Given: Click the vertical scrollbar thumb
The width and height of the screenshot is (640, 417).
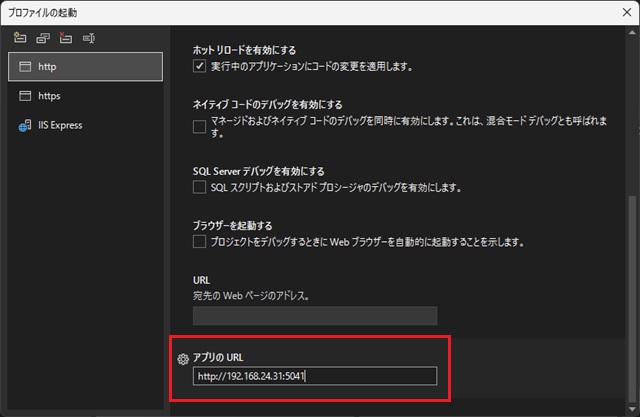Looking at the screenshot, I should coord(632,299).
